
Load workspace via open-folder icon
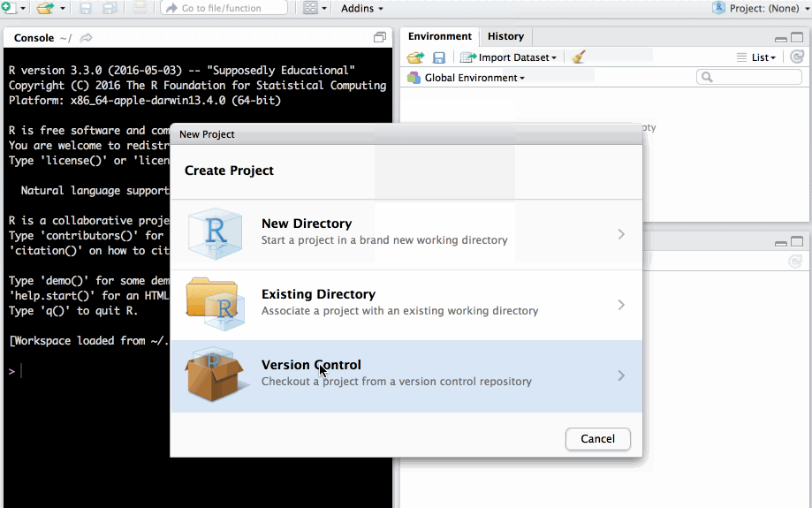tap(415, 57)
